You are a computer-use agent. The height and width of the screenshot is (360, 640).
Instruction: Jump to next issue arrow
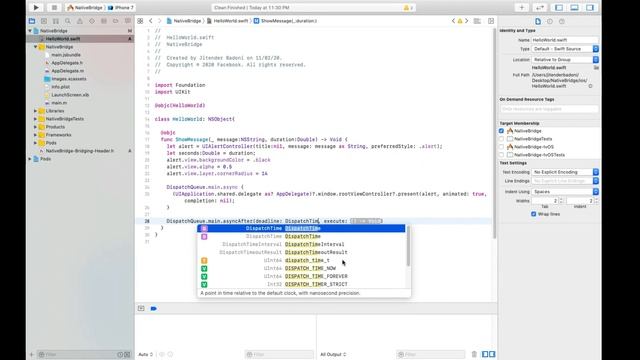click(x=467, y=21)
